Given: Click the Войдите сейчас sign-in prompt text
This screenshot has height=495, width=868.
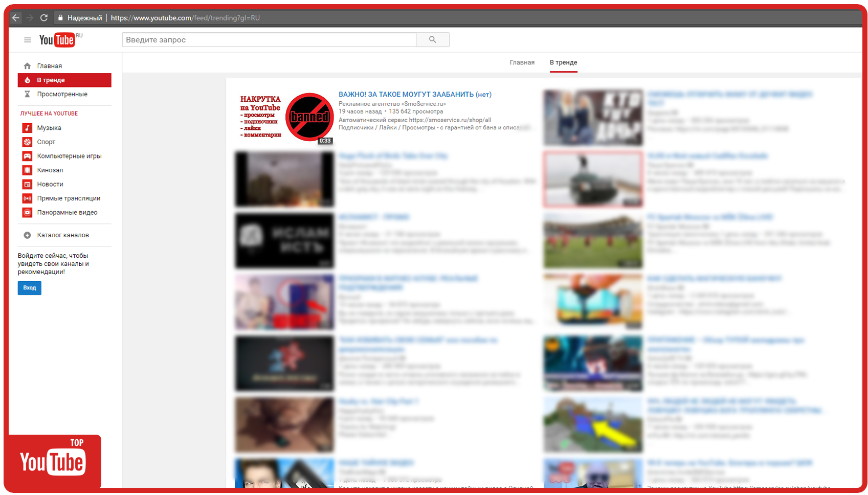Looking at the screenshot, I should [53, 264].
